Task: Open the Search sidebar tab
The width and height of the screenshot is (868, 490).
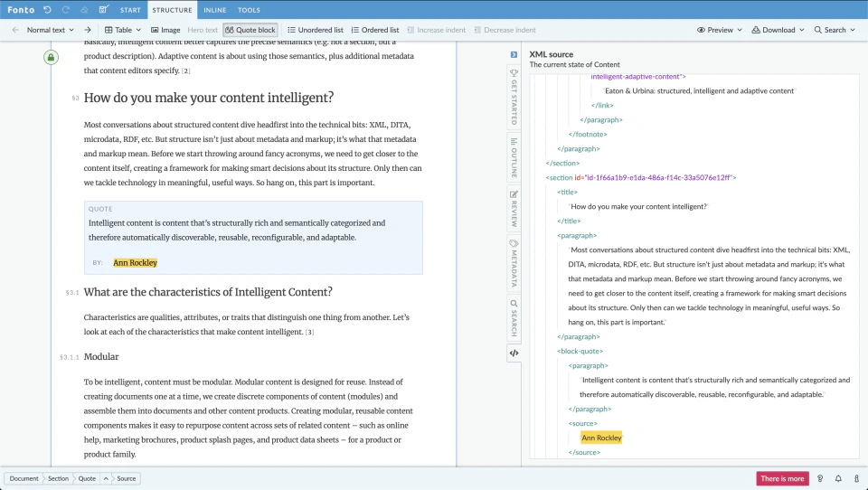Action: coord(514,318)
